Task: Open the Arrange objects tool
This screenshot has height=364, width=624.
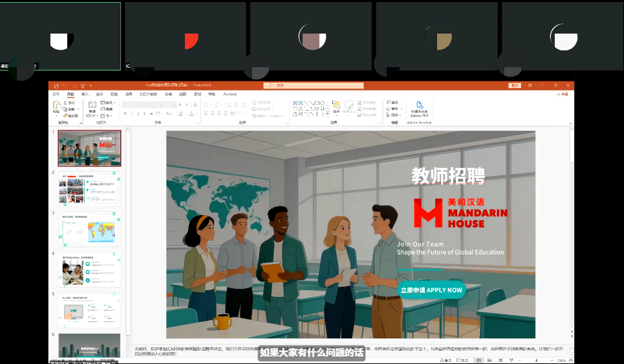Action: [336, 108]
